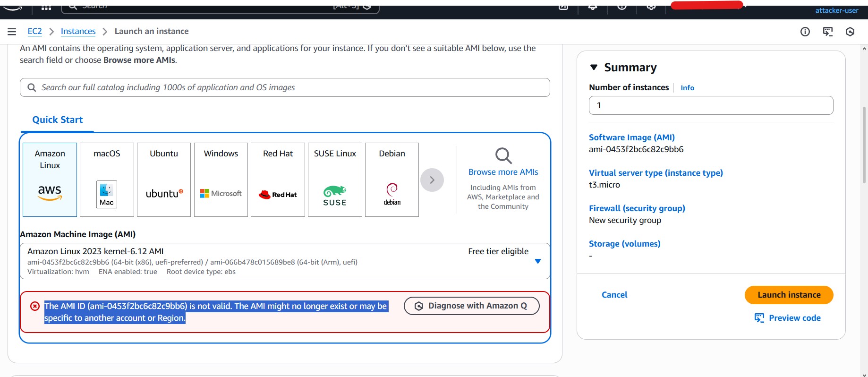
Task: Click Diagnose with Amazon Q button
Action: coord(471,306)
